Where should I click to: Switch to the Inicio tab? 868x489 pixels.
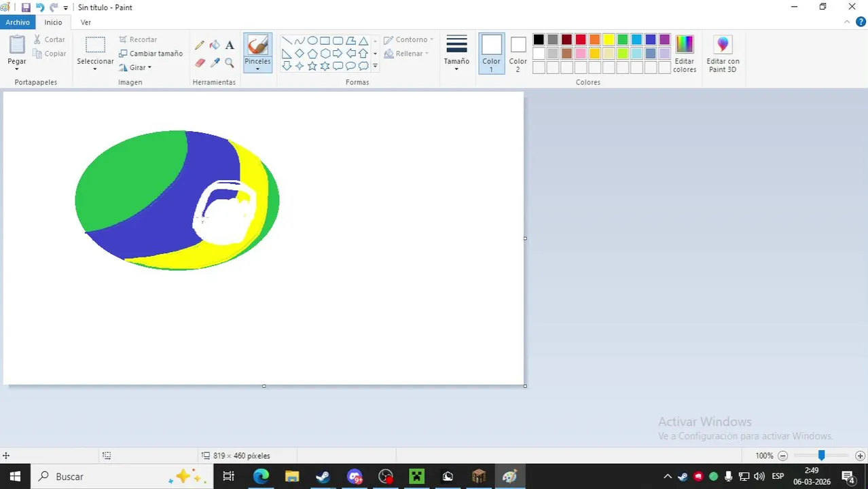(x=54, y=22)
